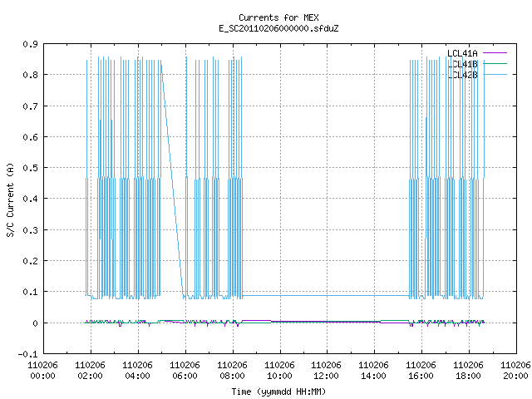Screen dimensions: 532x399
Task: Click the y-axis tick value 0.2
Action: (30, 261)
